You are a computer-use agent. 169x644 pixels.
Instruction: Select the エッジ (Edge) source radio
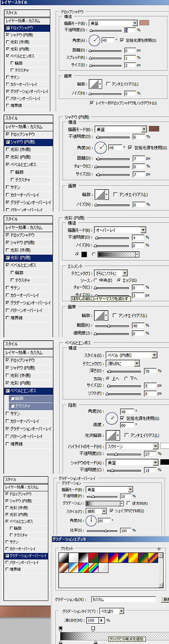pyautogui.click(x=119, y=280)
